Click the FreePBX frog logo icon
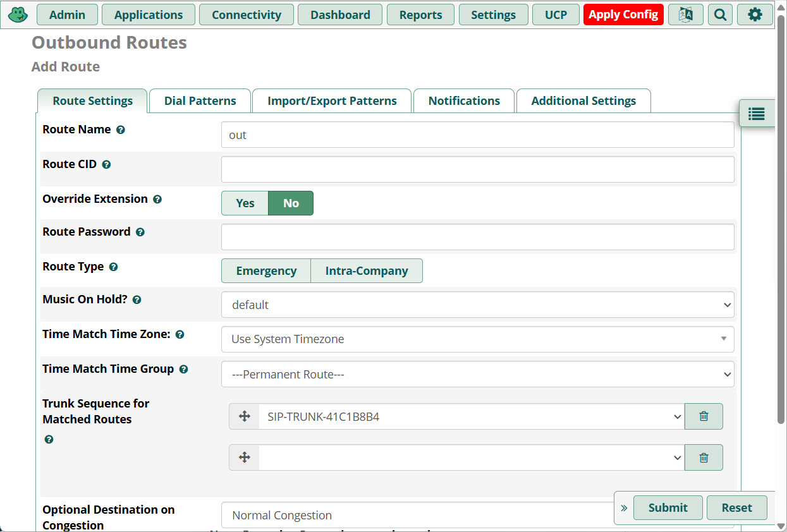787x532 pixels. tap(18, 15)
